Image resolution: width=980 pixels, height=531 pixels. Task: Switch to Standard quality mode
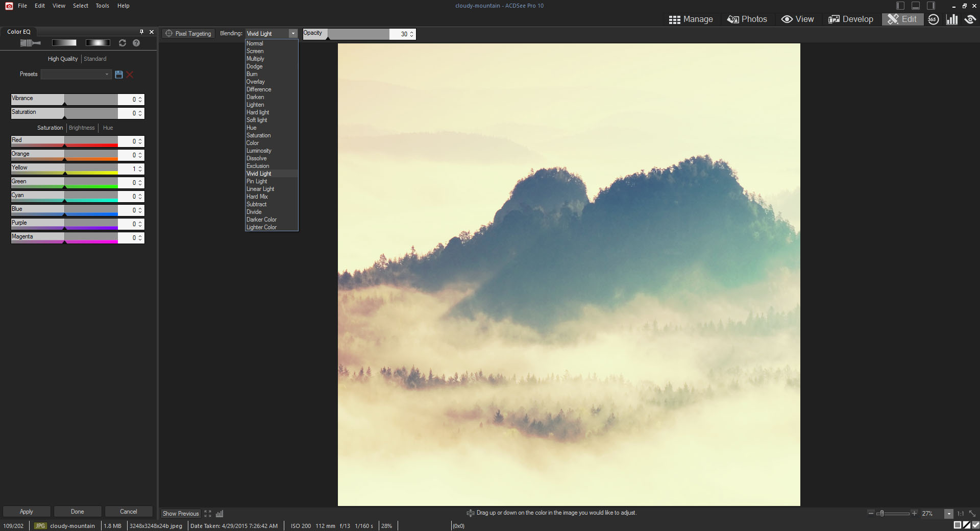95,59
